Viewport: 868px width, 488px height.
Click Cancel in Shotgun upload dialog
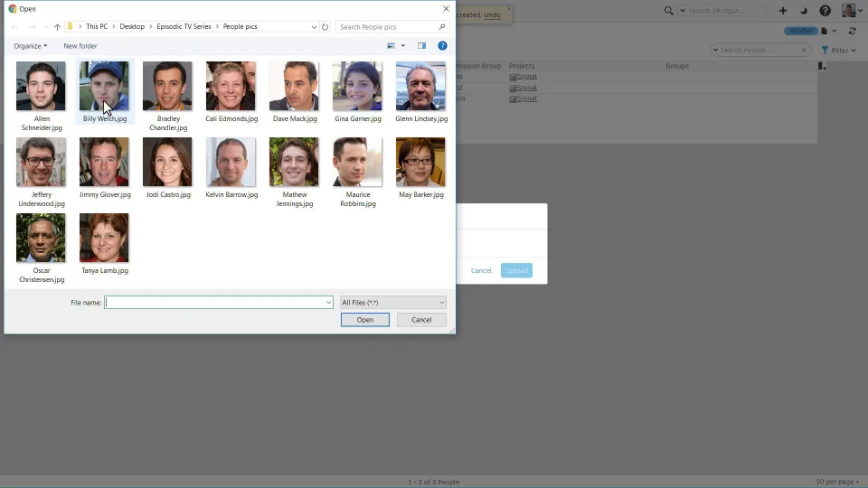click(x=481, y=270)
